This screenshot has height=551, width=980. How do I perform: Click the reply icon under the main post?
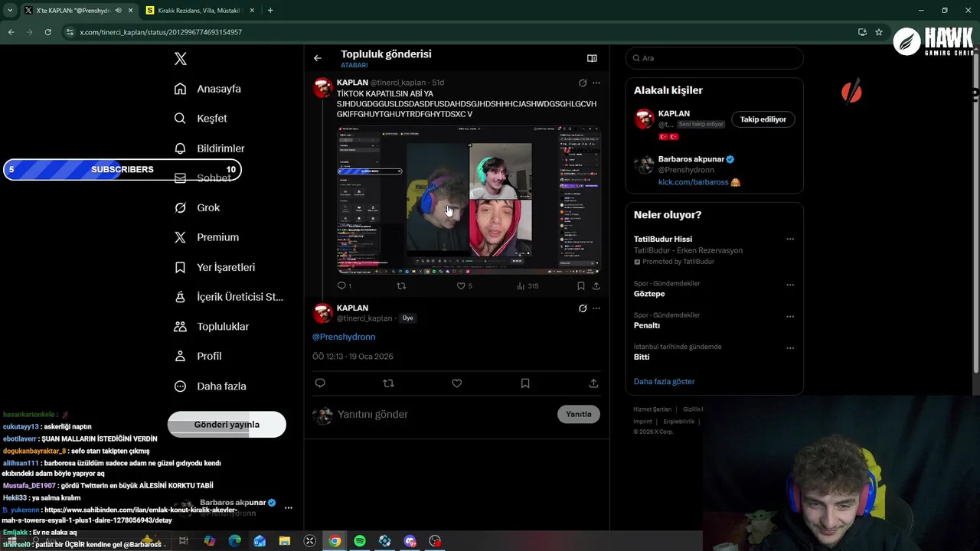(320, 383)
